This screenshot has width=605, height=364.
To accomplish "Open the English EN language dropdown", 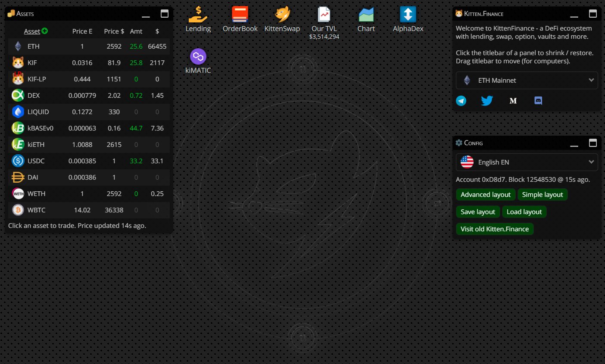I will pyautogui.click(x=527, y=162).
